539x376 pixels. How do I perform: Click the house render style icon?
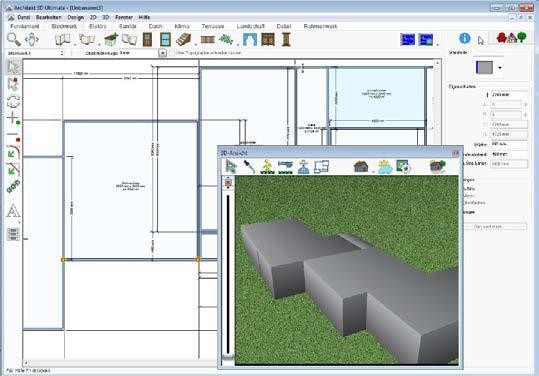tap(361, 167)
